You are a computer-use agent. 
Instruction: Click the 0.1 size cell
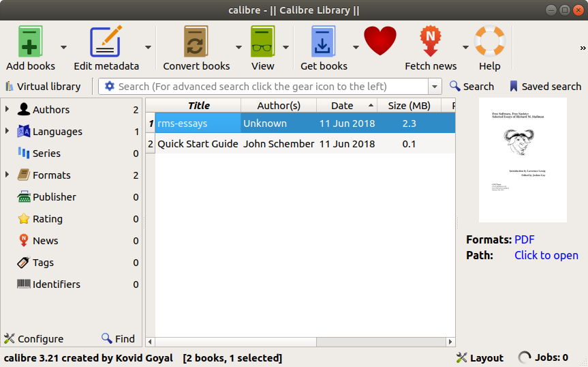(x=409, y=144)
